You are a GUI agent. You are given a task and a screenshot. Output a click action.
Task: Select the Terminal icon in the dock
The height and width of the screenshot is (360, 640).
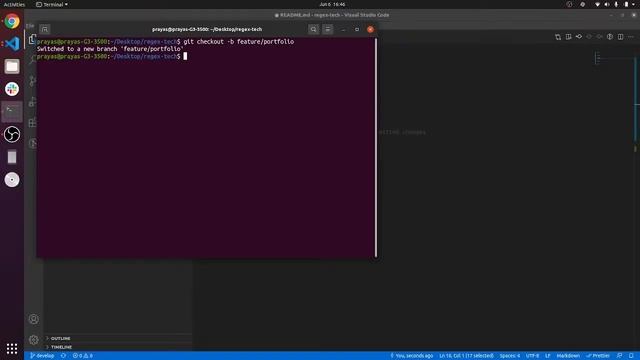click(12, 111)
